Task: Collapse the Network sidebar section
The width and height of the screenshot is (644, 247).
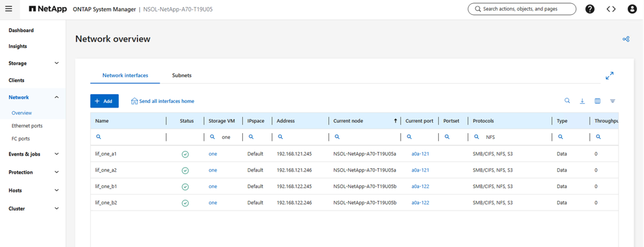Action: pos(57,97)
